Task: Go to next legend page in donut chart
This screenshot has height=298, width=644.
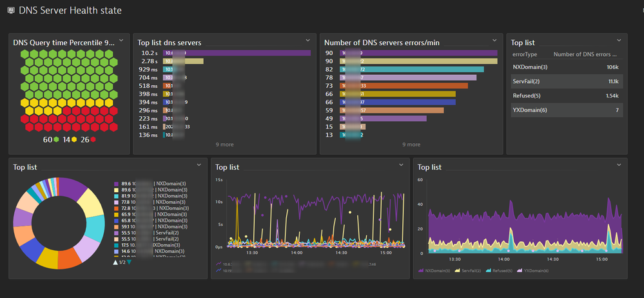Action: (130, 262)
